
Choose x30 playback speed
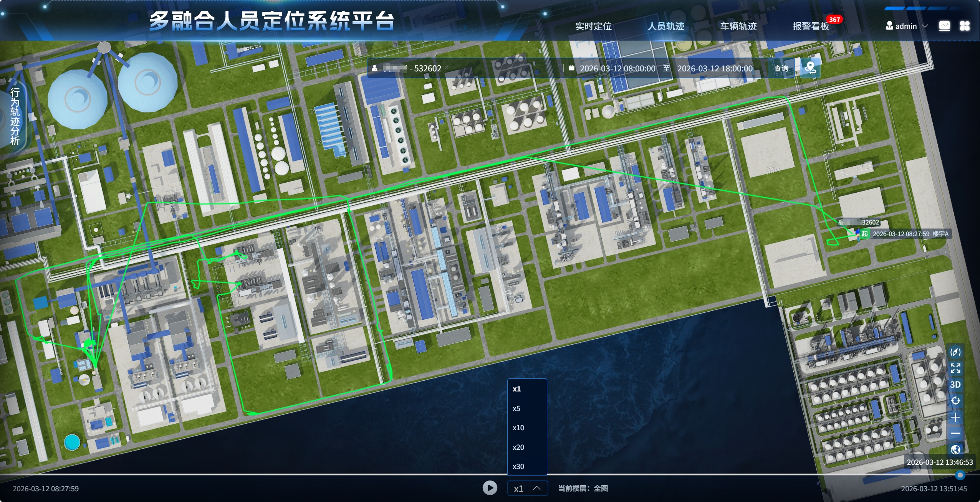[518, 466]
